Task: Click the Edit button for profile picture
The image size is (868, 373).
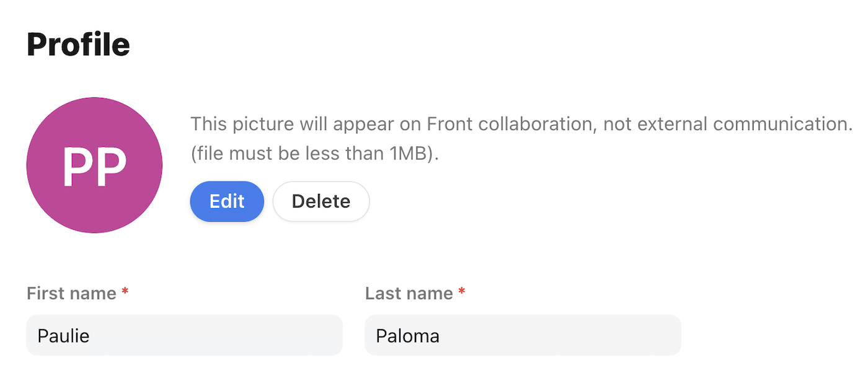Action: click(x=227, y=201)
